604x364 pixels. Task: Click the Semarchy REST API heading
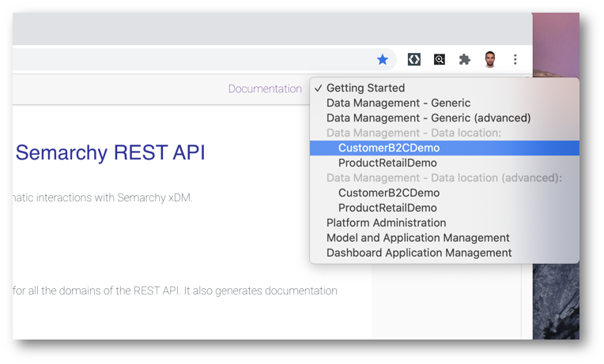(x=110, y=152)
